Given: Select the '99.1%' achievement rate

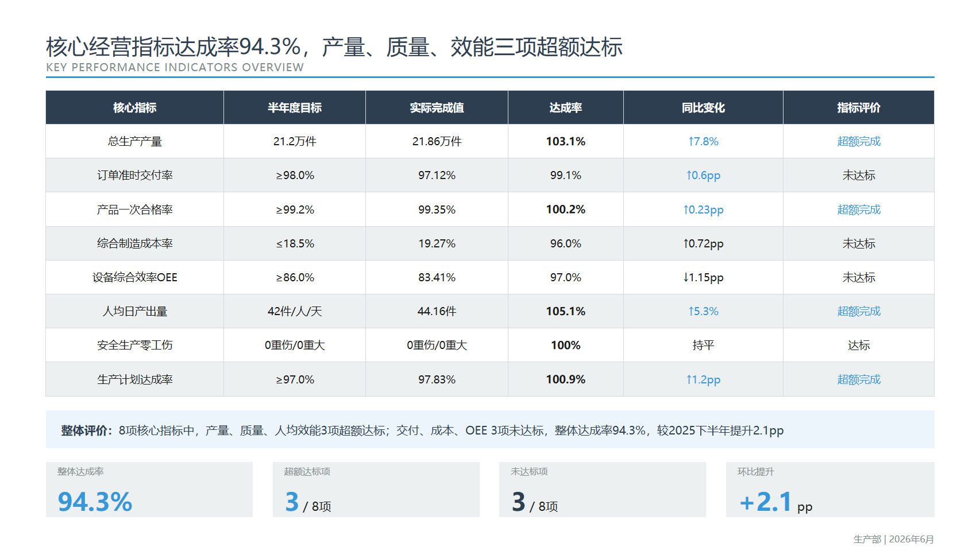Looking at the screenshot, I should [566, 175].
